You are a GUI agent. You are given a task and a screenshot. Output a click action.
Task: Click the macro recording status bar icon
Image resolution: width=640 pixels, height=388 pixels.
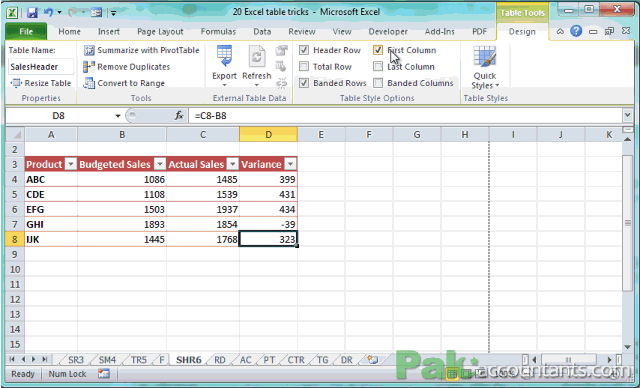point(104,374)
